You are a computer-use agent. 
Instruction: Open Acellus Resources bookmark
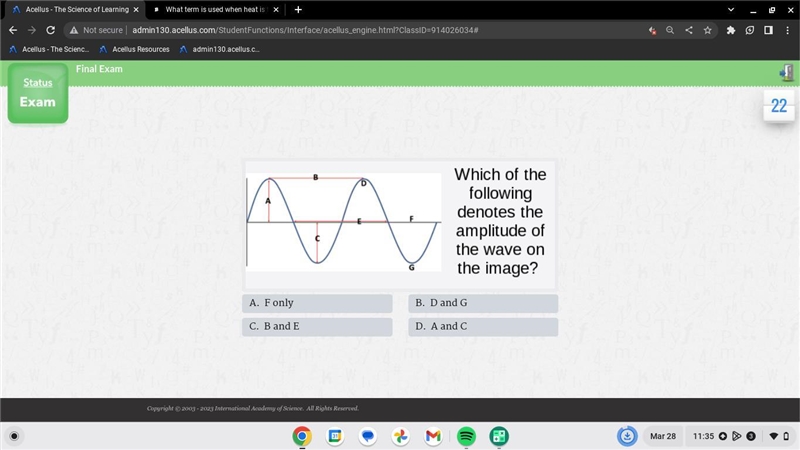pyautogui.click(x=135, y=49)
